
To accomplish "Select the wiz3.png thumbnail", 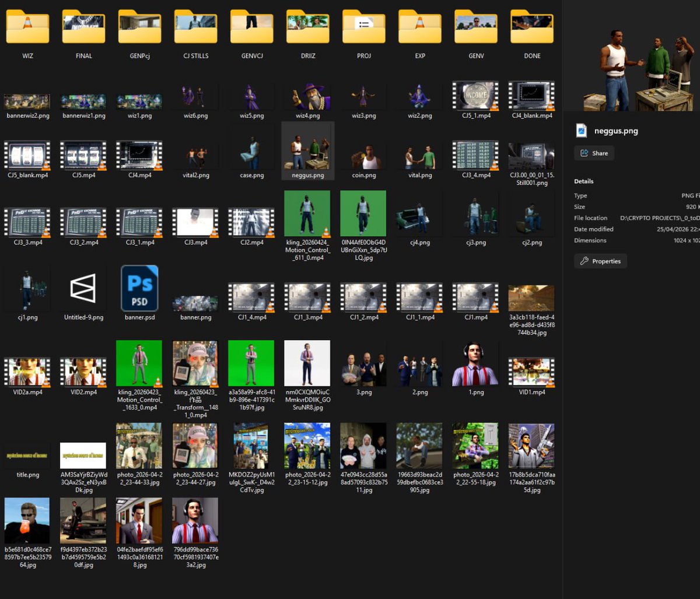I will point(363,97).
